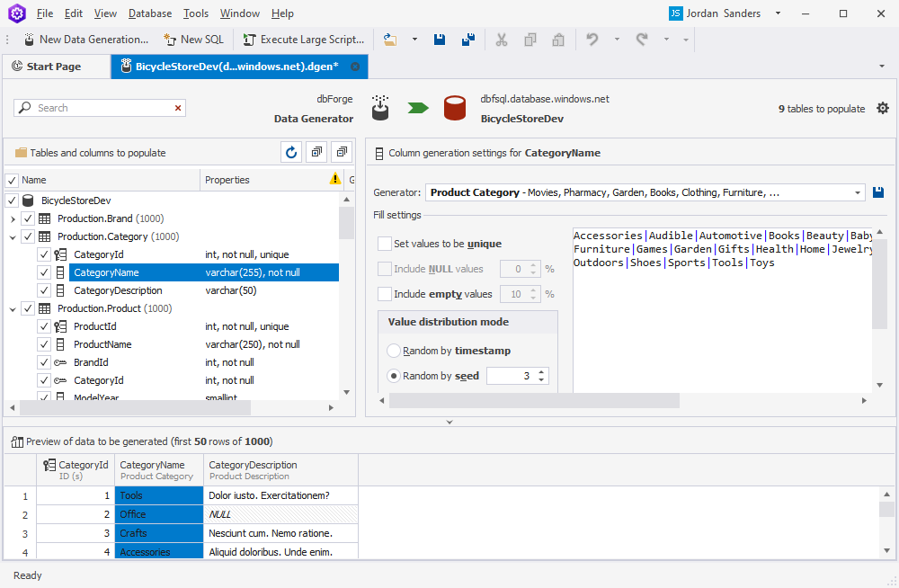Click the Production.Category table icon

coord(44,236)
